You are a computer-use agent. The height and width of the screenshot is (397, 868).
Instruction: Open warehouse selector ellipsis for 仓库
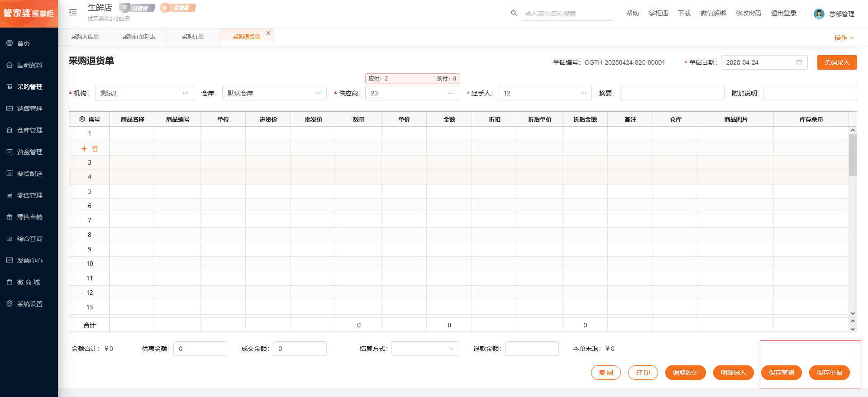pyautogui.click(x=318, y=93)
